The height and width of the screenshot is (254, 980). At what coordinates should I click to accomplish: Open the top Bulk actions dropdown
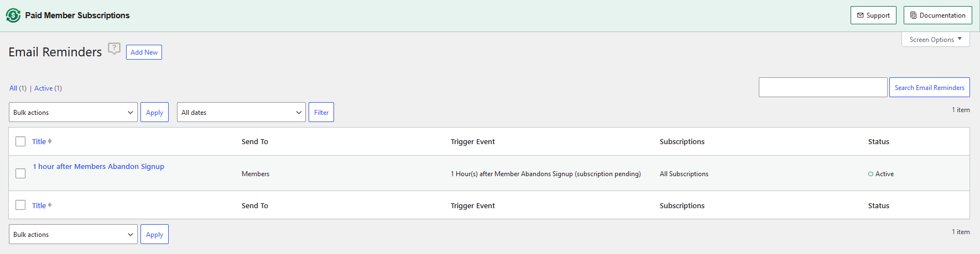[x=73, y=112]
